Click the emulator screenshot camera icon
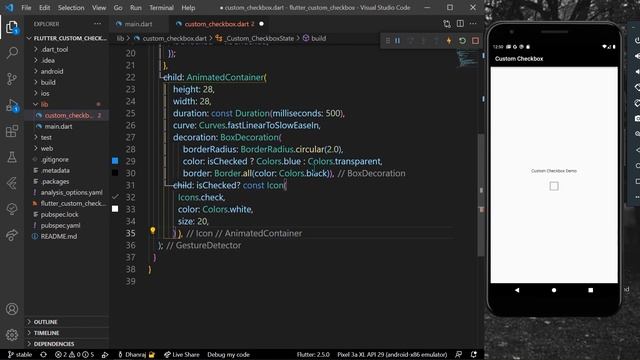 point(637,119)
